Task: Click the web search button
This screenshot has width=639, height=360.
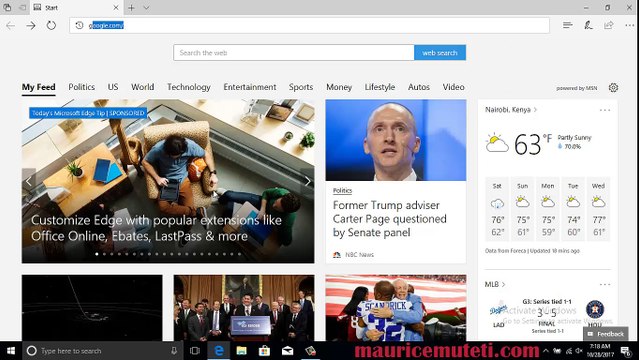Action: click(440, 53)
